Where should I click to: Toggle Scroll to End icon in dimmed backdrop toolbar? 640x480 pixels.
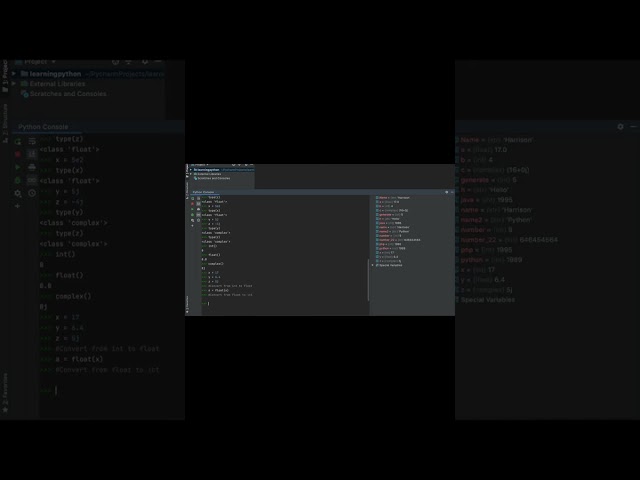(32, 154)
